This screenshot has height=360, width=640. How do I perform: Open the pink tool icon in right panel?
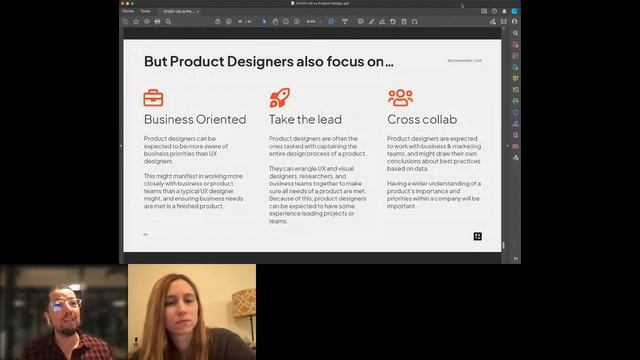point(516,56)
